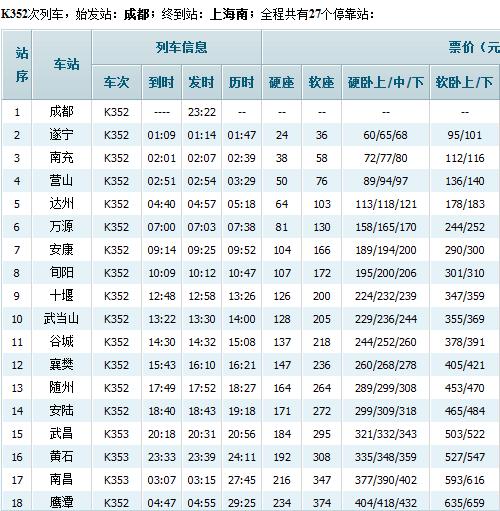The image size is (500, 511).
Task: Select the 发时 column header
Action: point(201,82)
